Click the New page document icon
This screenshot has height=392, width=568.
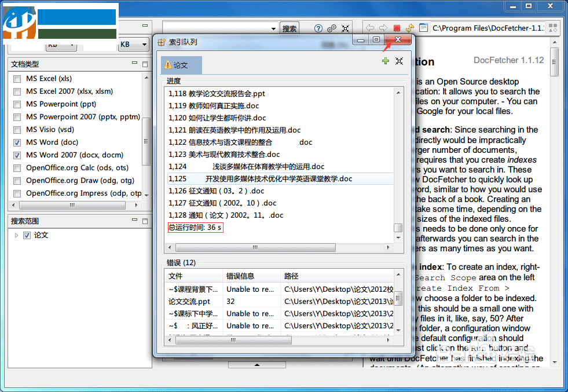[423, 27]
